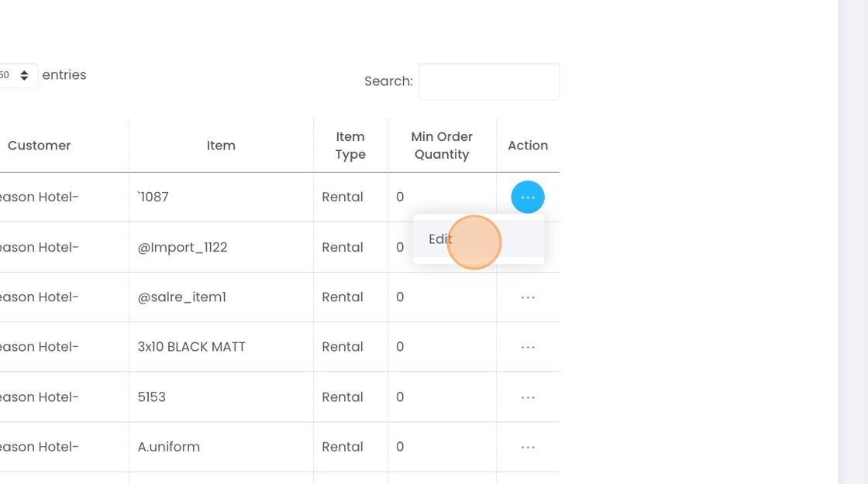868x484 pixels.
Task: Click the blue actions button for `1087 row
Action: coord(528,197)
